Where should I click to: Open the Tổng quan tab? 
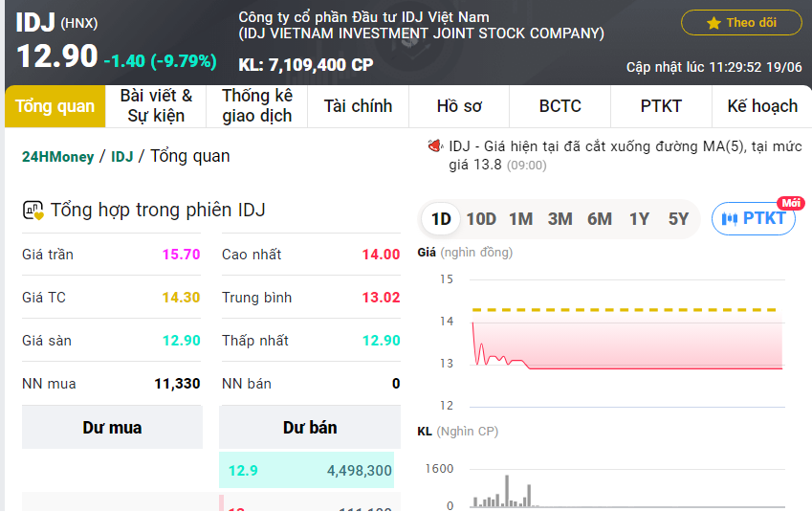point(55,106)
